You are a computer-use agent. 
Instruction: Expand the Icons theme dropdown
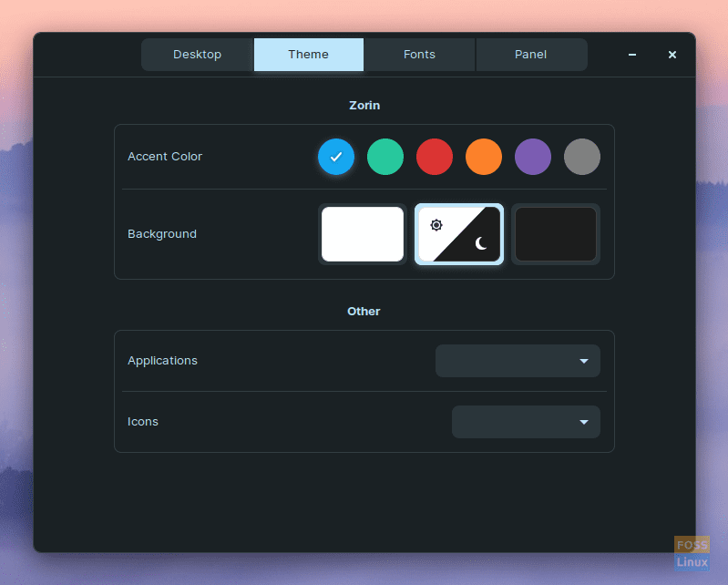coord(526,422)
